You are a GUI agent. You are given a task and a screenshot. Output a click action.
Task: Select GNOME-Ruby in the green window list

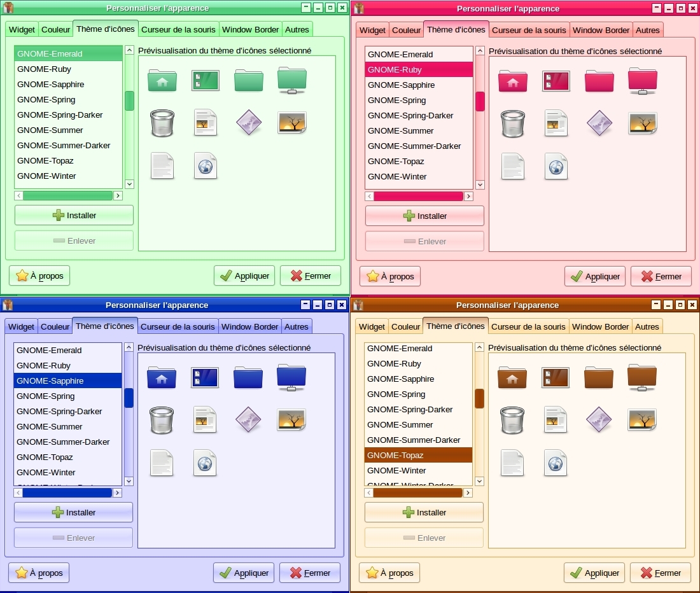point(68,69)
